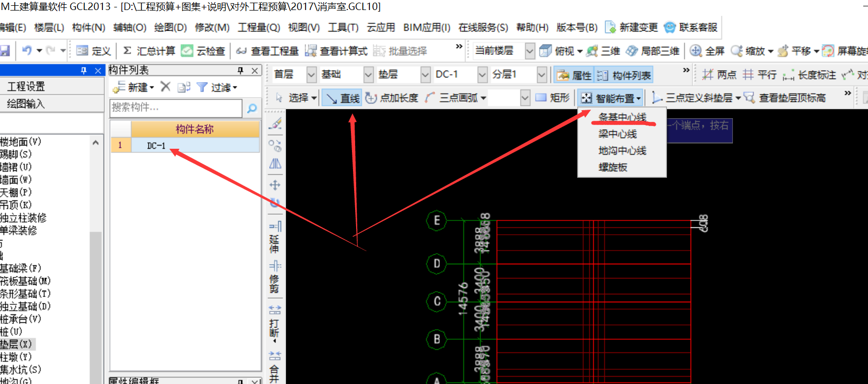Open the 云应用 menu
The height and width of the screenshot is (384, 868).
coord(381,27)
